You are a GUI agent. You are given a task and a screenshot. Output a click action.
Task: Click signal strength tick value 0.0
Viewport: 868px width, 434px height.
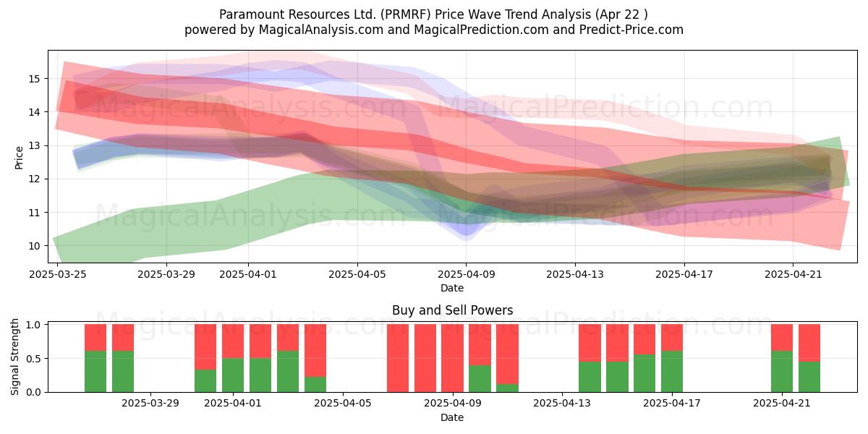tap(35, 392)
